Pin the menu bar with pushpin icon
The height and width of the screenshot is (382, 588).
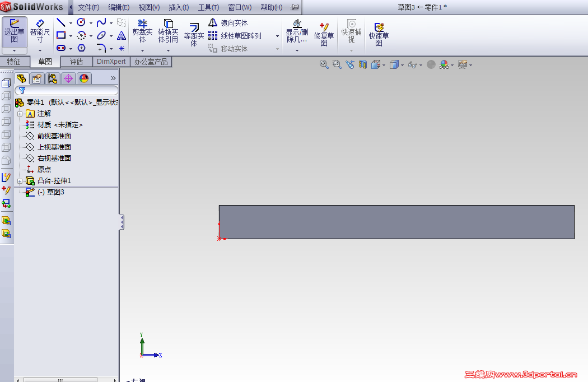[295, 7]
